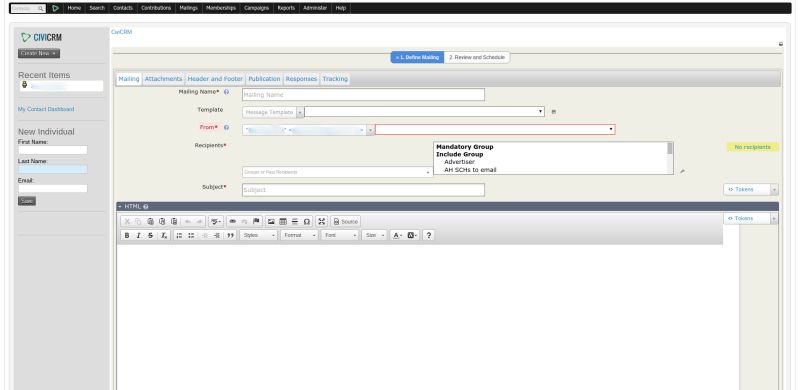Click Remove Format icon
Screen dimensions: 800x390
[x=164, y=235]
